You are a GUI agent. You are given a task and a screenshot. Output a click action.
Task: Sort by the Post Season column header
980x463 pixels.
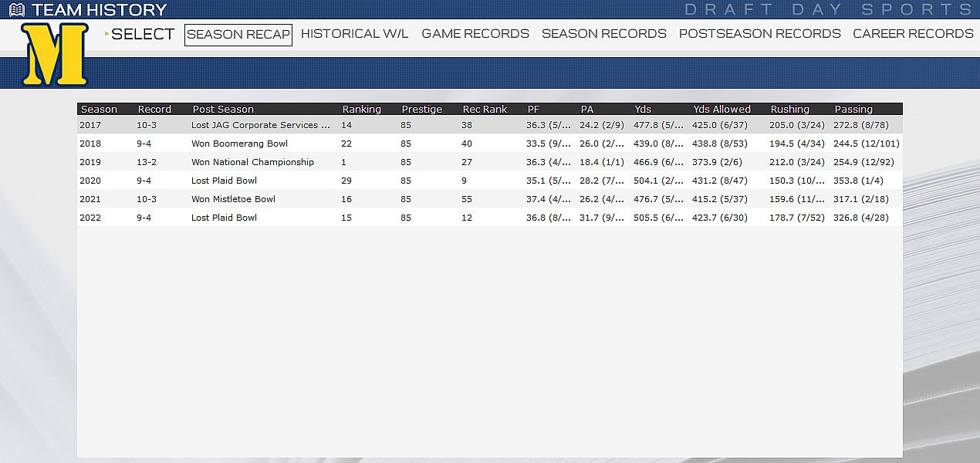[223, 110]
